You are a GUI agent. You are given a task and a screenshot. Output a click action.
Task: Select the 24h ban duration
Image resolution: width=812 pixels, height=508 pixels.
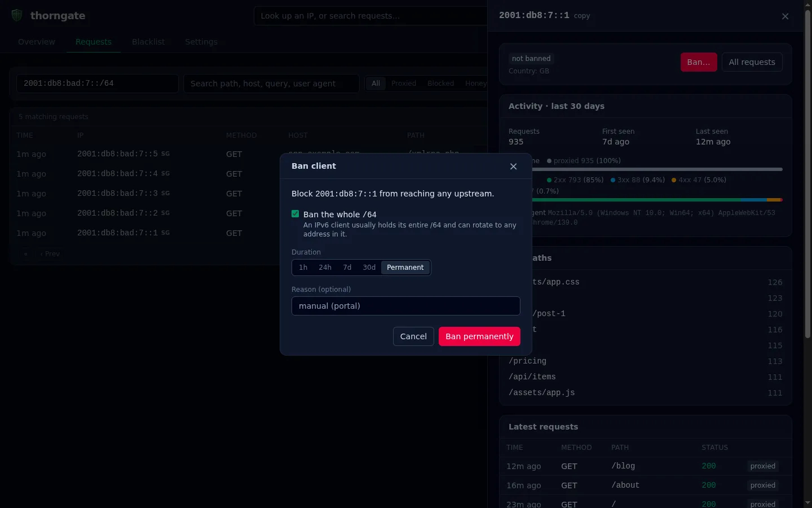coord(325,268)
